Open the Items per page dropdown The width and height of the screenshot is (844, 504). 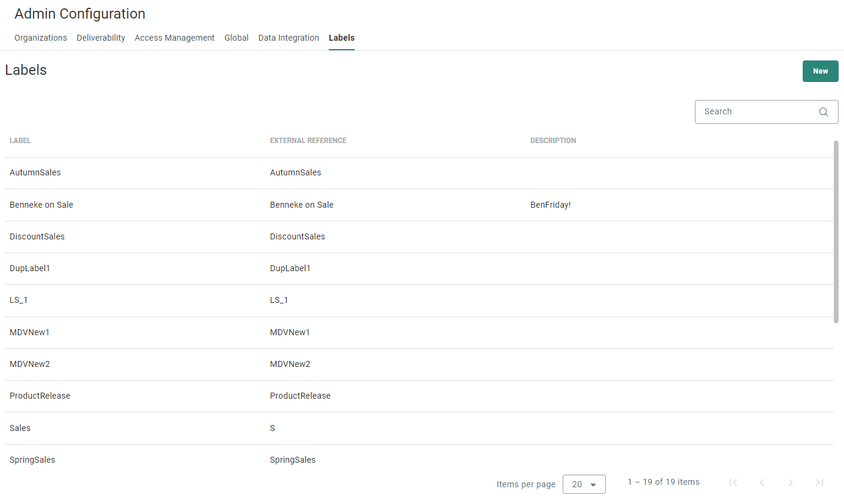coord(584,484)
